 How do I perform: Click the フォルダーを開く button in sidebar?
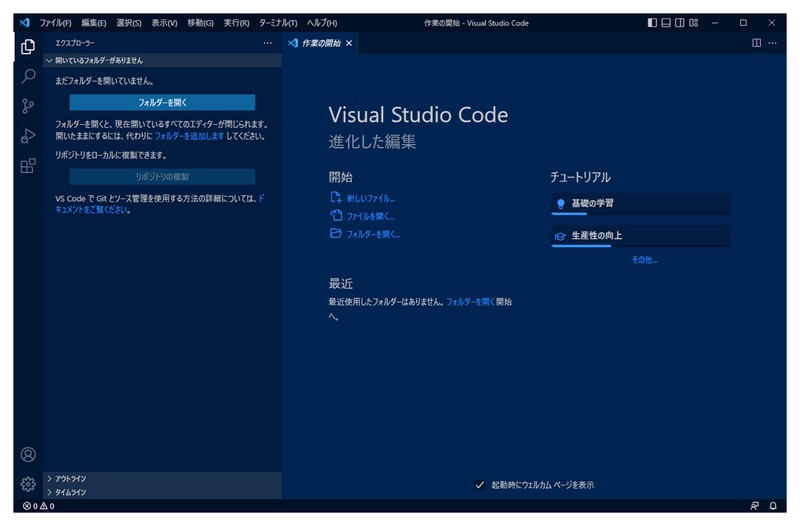[x=162, y=103]
